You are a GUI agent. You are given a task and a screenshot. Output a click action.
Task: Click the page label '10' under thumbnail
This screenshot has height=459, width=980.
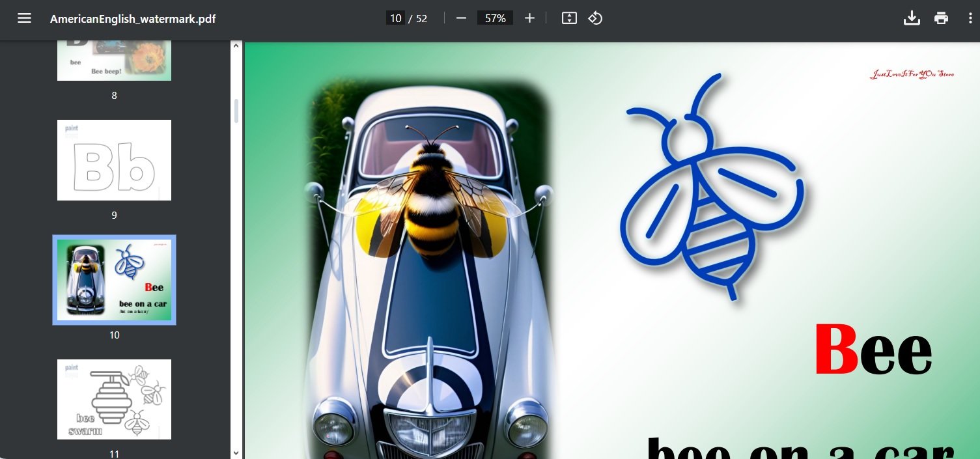(x=114, y=335)
